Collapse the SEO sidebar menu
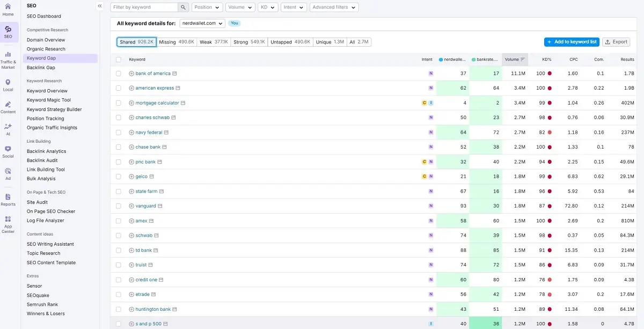The width and height of the screenshot is (644, 329). [x=100, y=6]
